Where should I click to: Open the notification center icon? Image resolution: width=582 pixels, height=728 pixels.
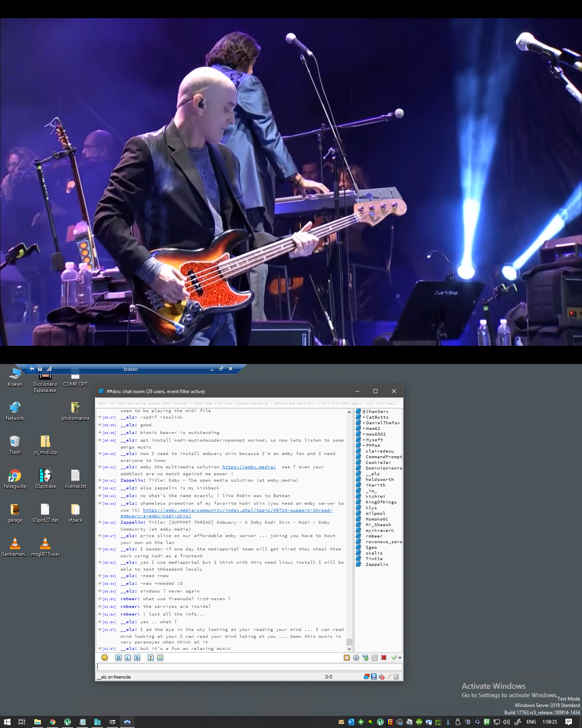point(569,722)
